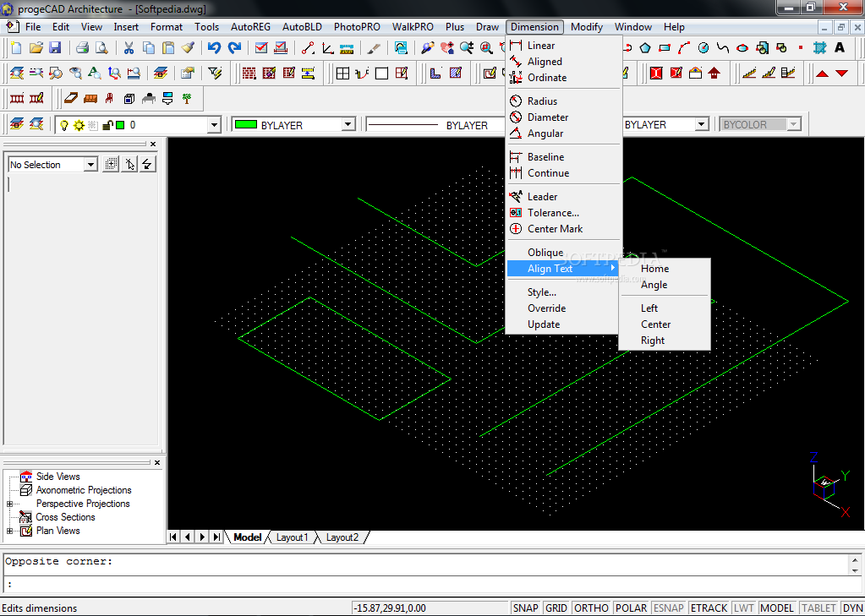Toggle SNAP mode in status bar
Screen dimensions: 865x616
coord(525,608)
